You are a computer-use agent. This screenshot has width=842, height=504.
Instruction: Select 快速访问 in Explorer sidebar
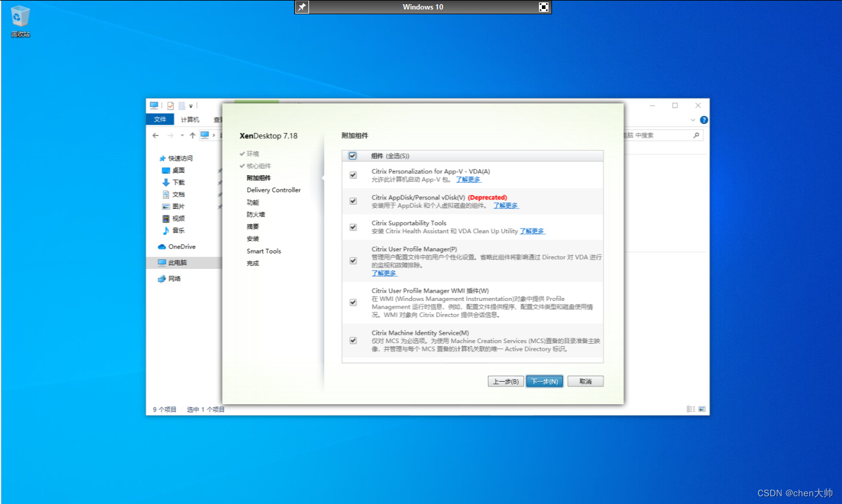(176, 159)
